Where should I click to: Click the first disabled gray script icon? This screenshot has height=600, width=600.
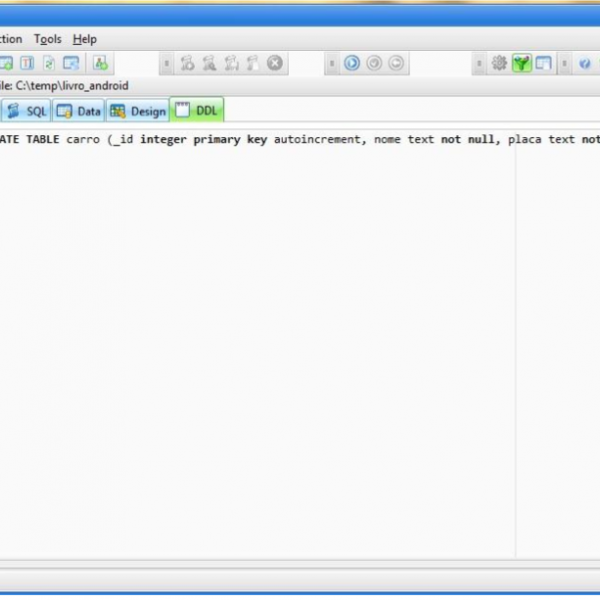click(x=187, y=63)
